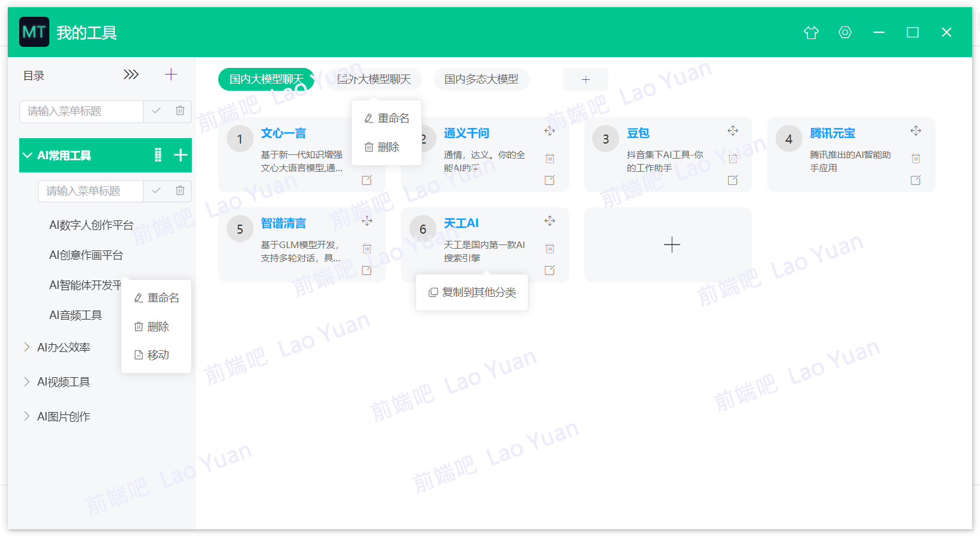Click the 目录 heading label
This screenshot has height=537, width=980.
tap(34, 76)
